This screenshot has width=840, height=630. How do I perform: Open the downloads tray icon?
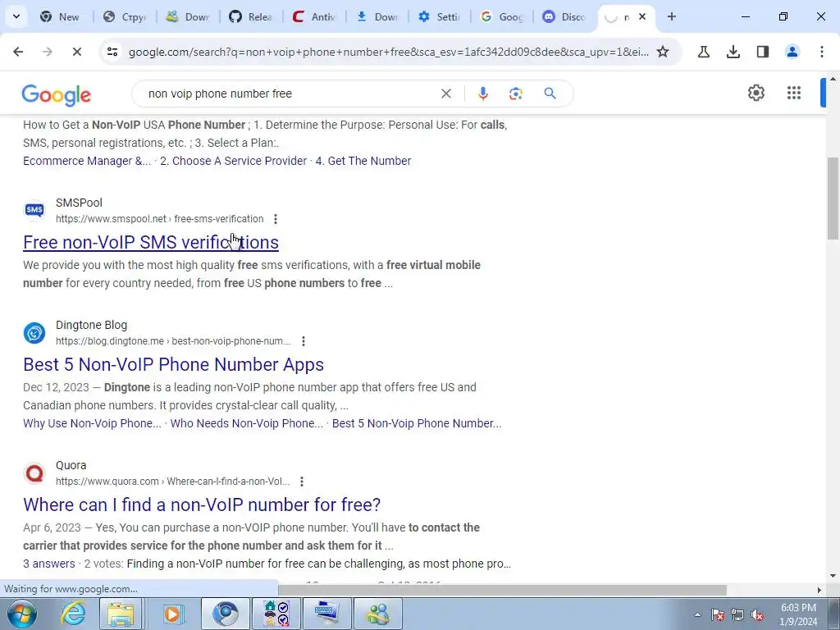pyautogui.click(x=733, y=52)
